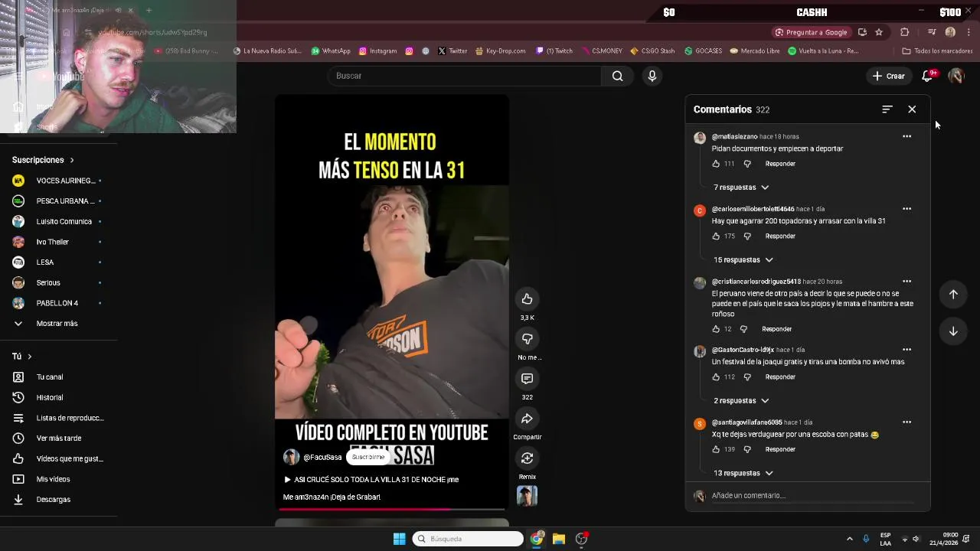The width and height of the screenshot is (980, 551).
Task: Click the Crear button
Action: click(888, 76)
